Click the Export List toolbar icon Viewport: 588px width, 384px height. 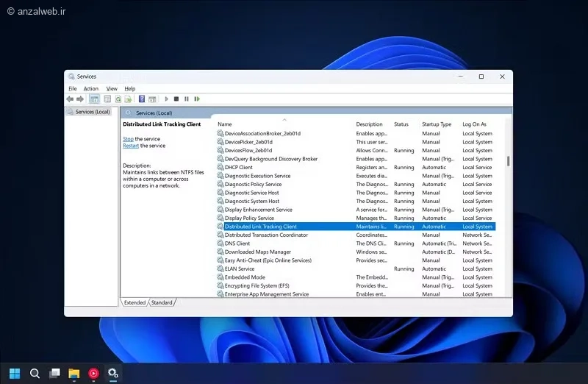click(128, 99)
